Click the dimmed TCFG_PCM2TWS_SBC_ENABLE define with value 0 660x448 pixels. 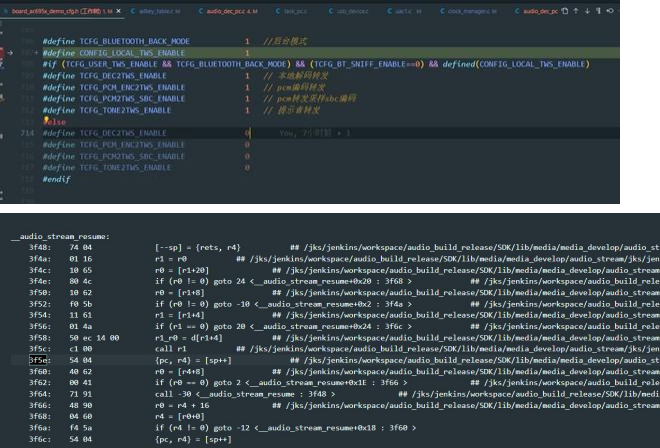(x=132, y=156)
